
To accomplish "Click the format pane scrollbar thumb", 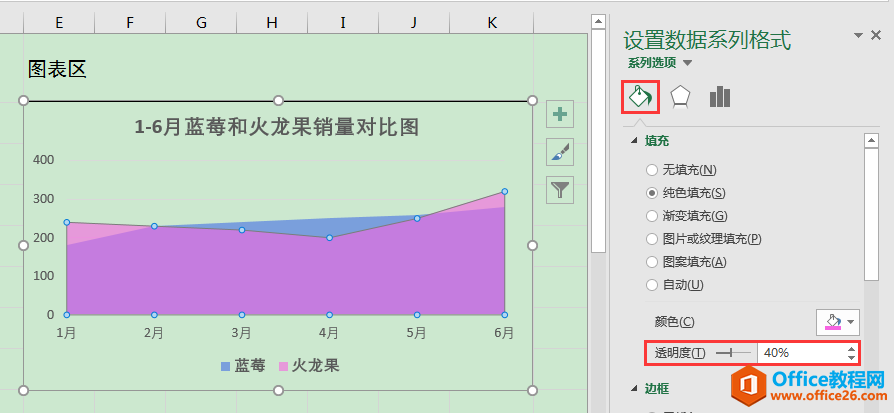I will click(871, 214).
